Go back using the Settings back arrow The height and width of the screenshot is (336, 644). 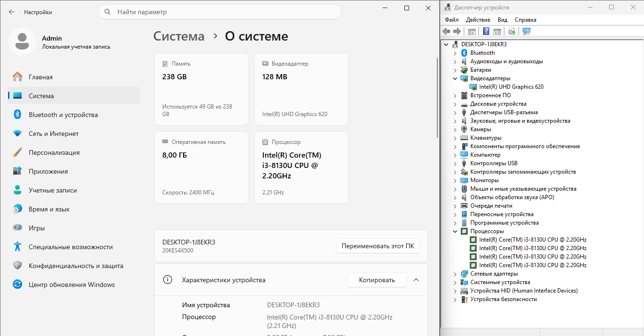point(11,12)
